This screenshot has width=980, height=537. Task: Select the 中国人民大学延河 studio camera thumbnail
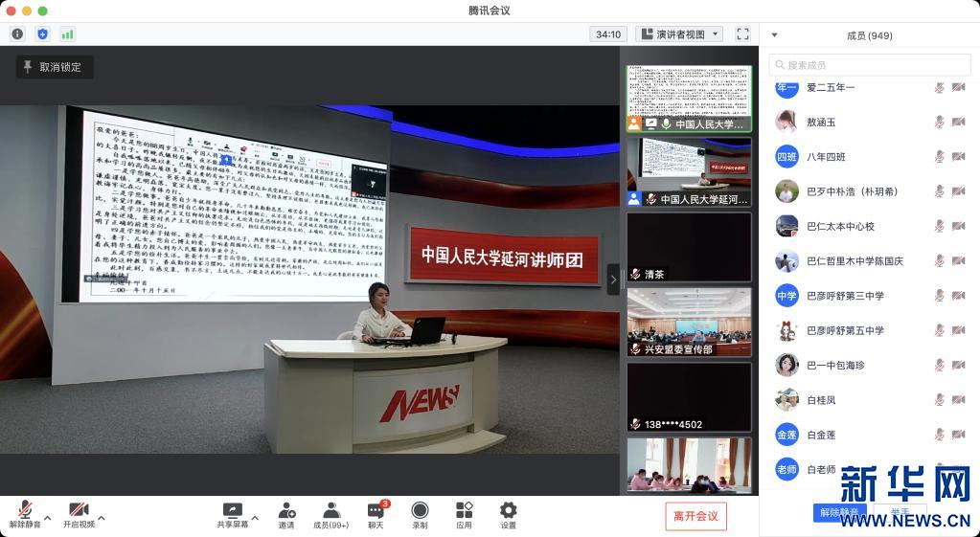pos(689,172)
